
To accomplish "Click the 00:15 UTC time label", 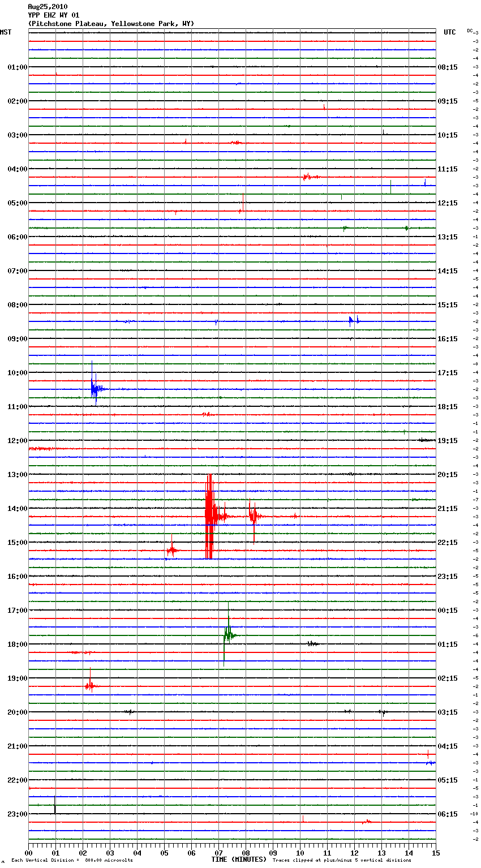I will [448, 610].
